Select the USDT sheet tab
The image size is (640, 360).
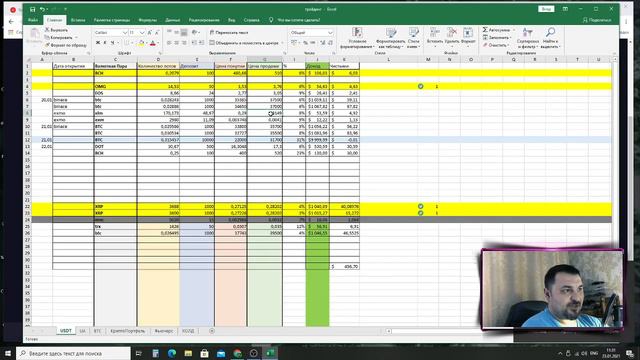coord(66,331)
